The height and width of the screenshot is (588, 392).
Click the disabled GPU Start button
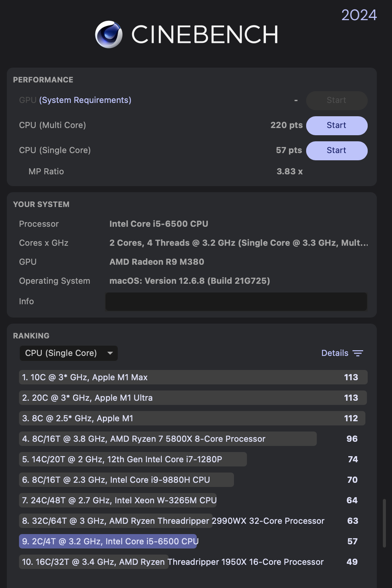(337, 100)
